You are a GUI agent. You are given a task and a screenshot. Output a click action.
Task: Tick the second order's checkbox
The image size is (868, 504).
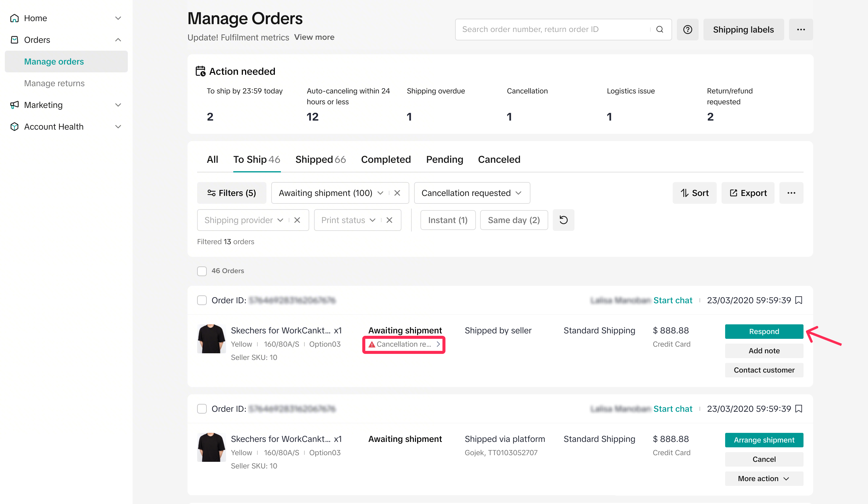click(202, 408)
